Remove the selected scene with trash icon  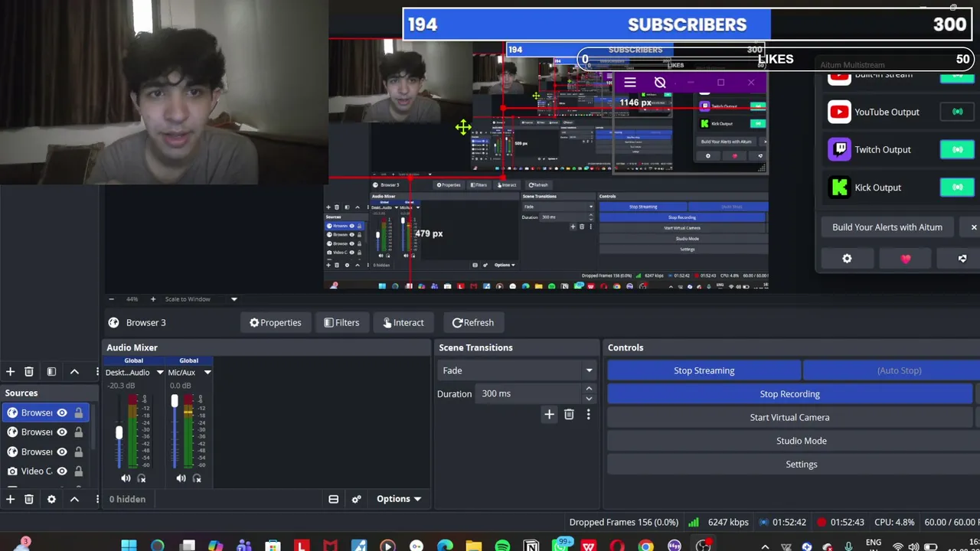[x=29, y=372]
